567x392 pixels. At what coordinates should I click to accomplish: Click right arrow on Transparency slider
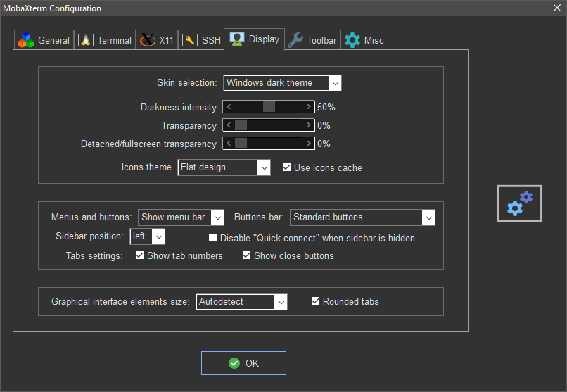click(309, 125)
